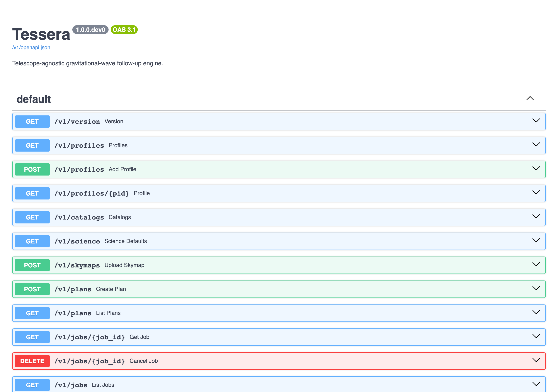
Task: Click the 'Cancel Job' summary text
Action: [x=144, y=361]
